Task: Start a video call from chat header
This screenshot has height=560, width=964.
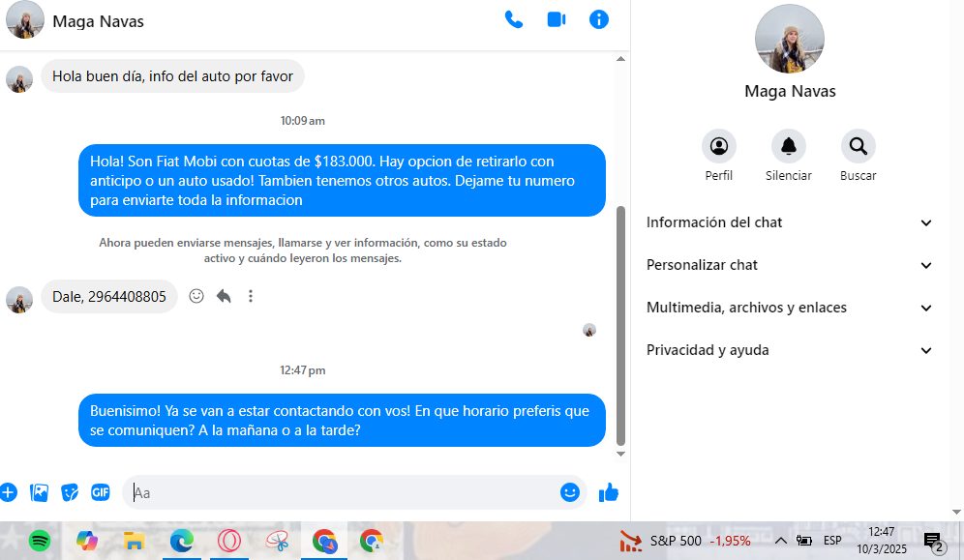Action: (x=556, y=19)
